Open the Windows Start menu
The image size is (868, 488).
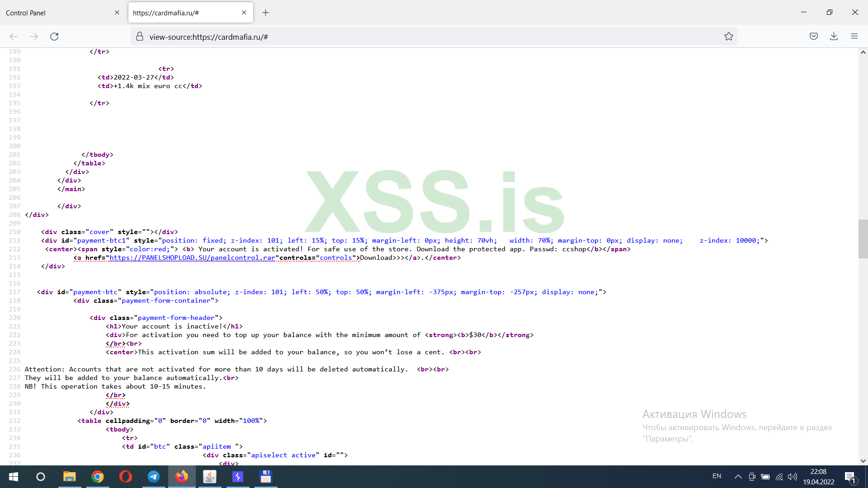[x=14, y=477]
